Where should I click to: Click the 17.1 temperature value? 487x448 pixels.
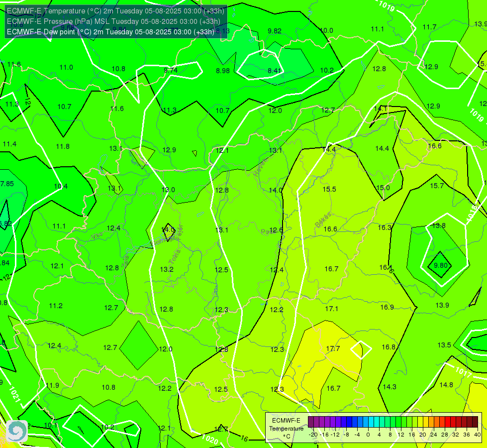coord(331,309)
